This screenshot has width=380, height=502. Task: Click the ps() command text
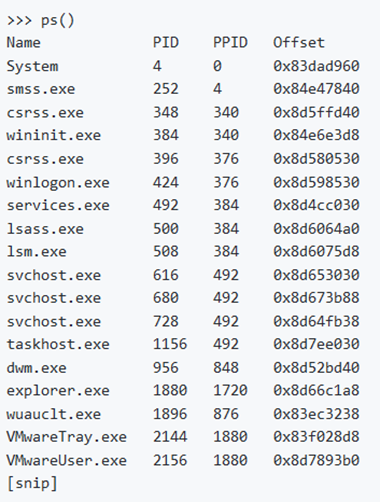point(57,20)
